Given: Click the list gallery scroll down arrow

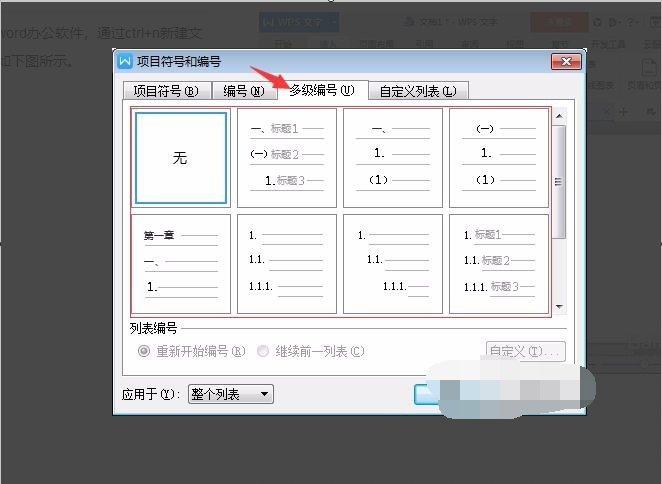Looking at the screenshot, I should [x=559, y=307].
